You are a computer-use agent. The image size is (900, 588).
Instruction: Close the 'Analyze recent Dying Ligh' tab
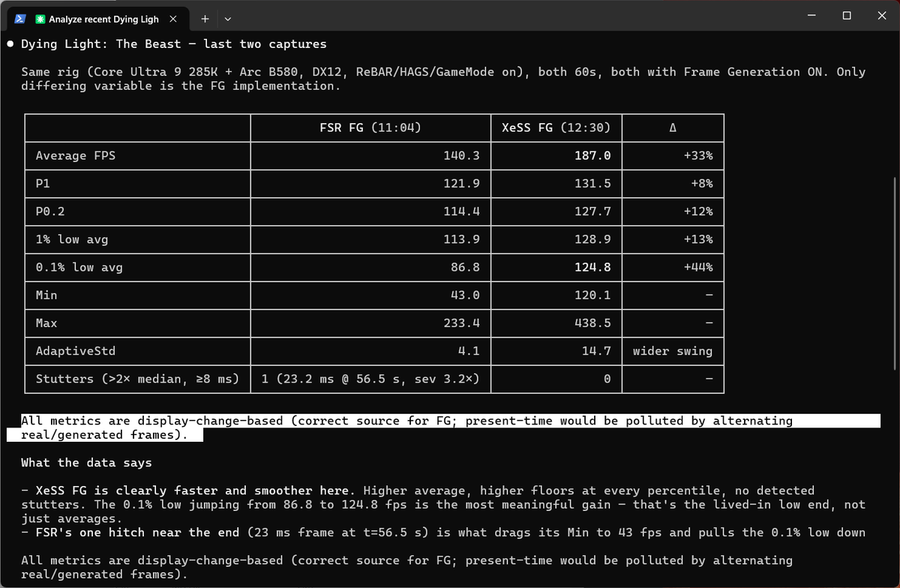[173, 18]
